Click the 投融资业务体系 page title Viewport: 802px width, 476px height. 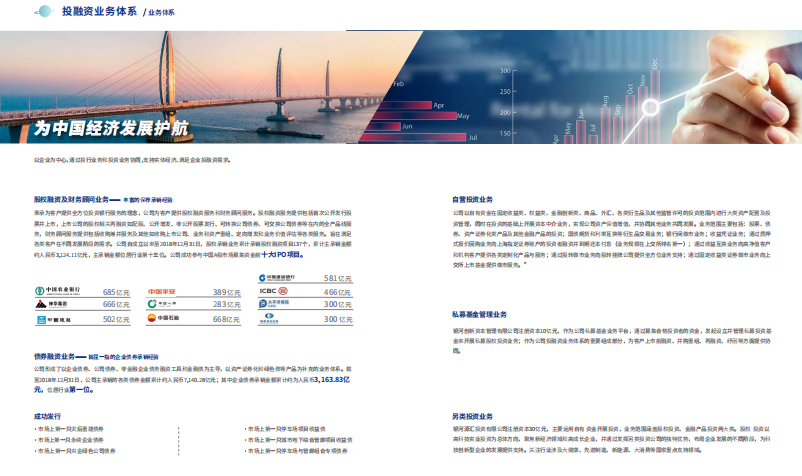99,11
